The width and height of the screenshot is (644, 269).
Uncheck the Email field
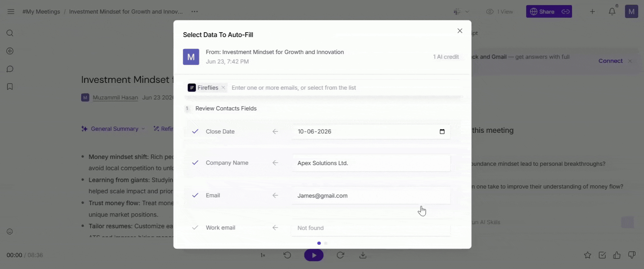click(195, 195)
